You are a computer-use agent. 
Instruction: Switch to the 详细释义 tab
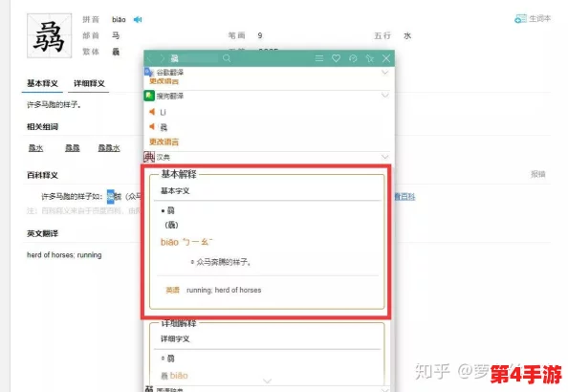tap(89, 83)
